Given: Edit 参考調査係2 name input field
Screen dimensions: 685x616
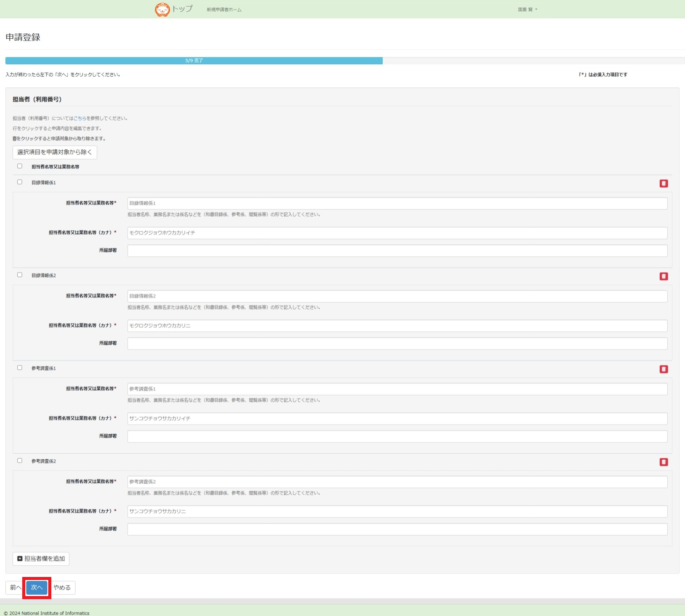Looking at the screenshot, I should click(x=397, y=482).
